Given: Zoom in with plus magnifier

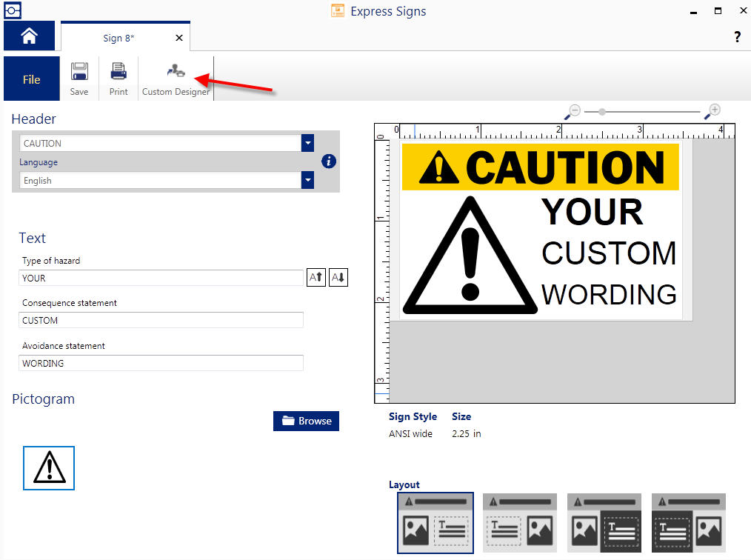Looking at the screenshot, I should click(x=712, y=112).
